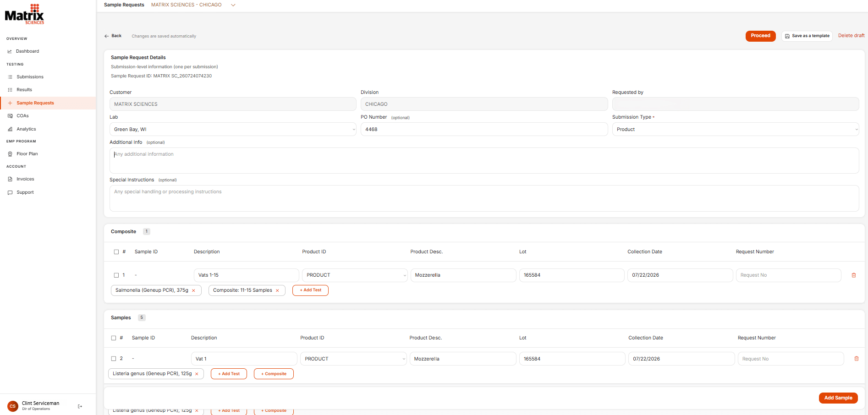868x415 pixels.
Task: Open COAs section
Action: pos(23,116)
